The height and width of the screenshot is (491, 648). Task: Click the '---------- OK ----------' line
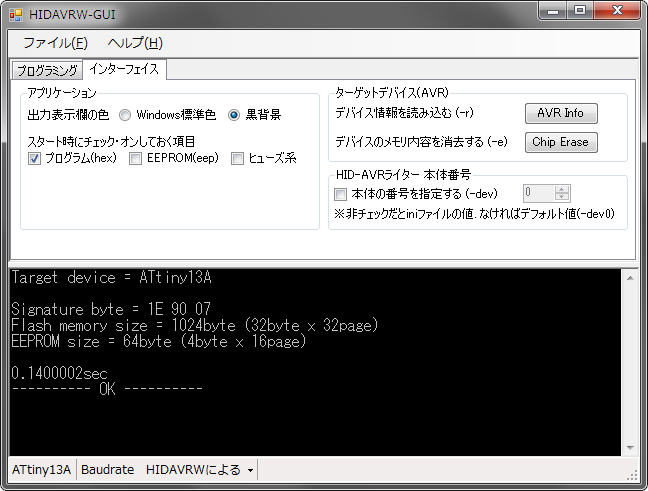[107, 389]
